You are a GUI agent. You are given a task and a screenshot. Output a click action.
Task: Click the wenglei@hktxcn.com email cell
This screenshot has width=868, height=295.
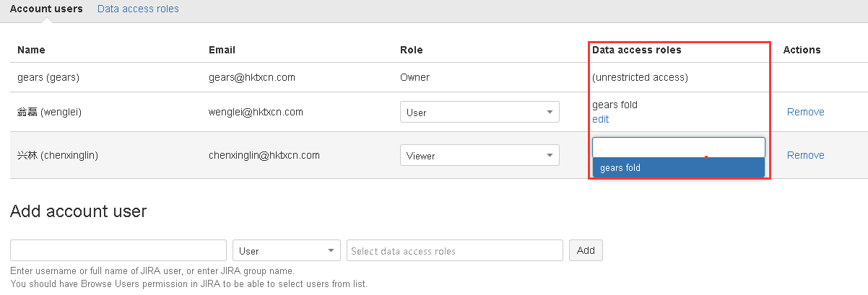[256, 112]
